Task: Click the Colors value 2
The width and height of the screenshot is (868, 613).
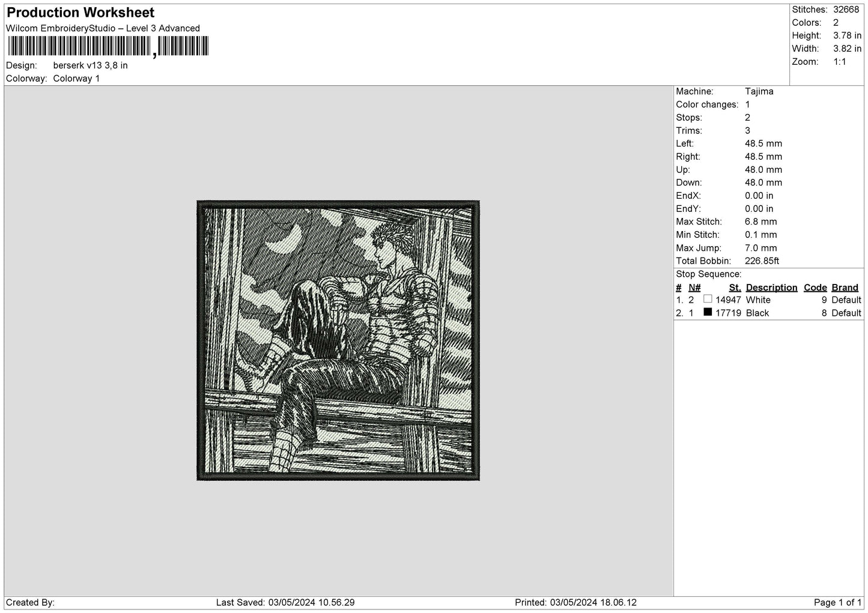Action: point(836,23)
